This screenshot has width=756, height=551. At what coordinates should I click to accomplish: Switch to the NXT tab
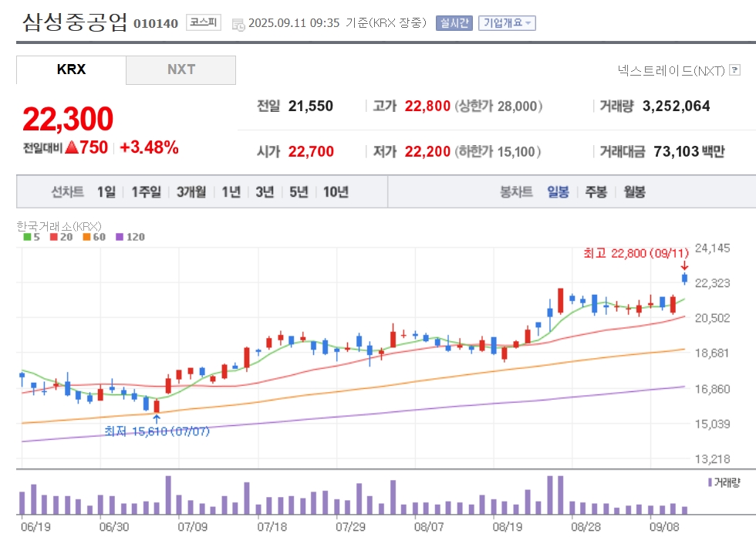coord(181,69)
